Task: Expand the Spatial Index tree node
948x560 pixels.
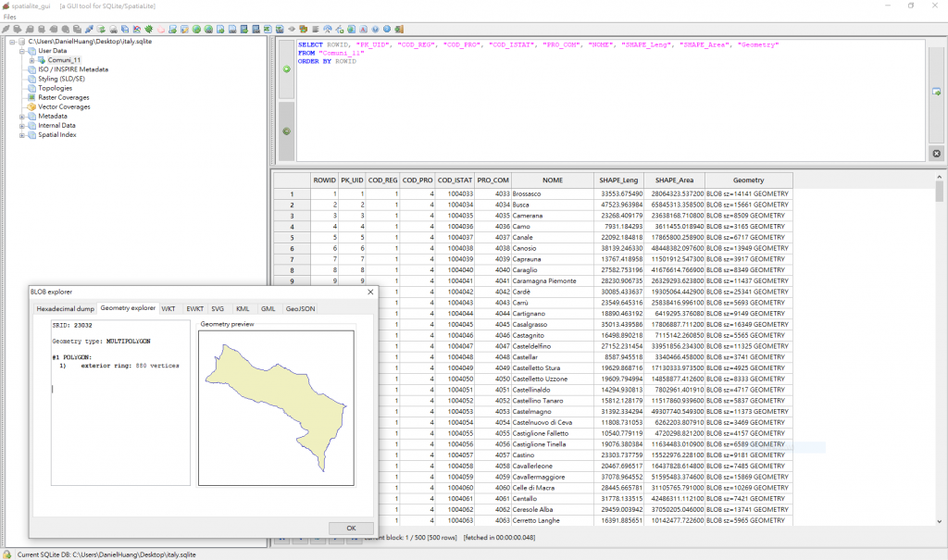Action: [x=22, y=135]
